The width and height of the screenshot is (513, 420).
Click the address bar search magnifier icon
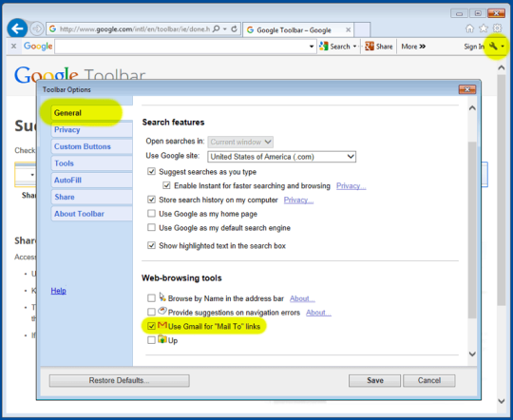click(x=216, y=29)
